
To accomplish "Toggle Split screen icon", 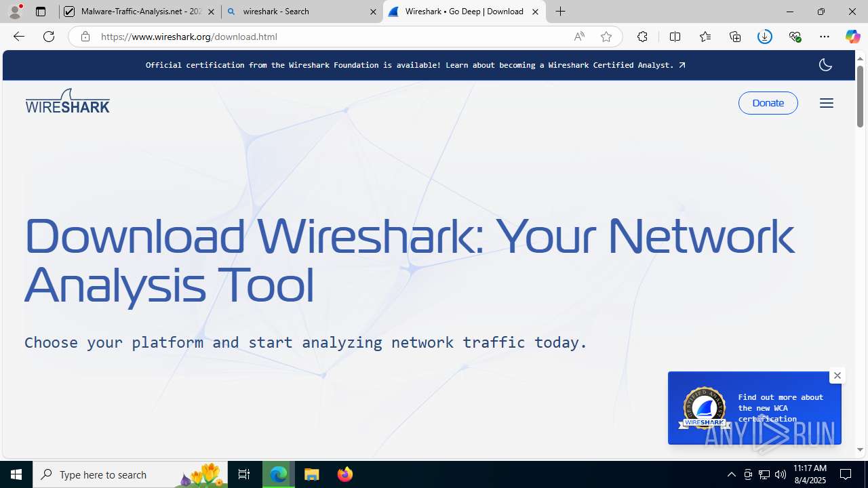I will [x=675, y=37].
